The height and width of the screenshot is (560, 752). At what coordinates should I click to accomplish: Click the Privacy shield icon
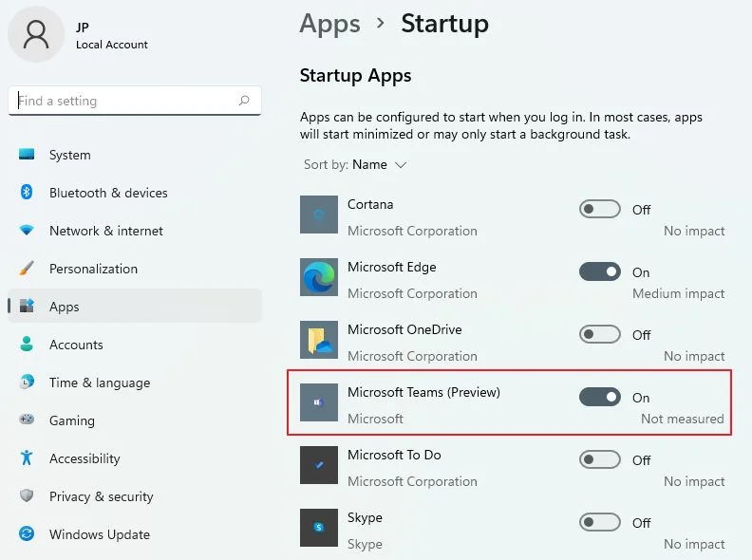click(27, 495)
